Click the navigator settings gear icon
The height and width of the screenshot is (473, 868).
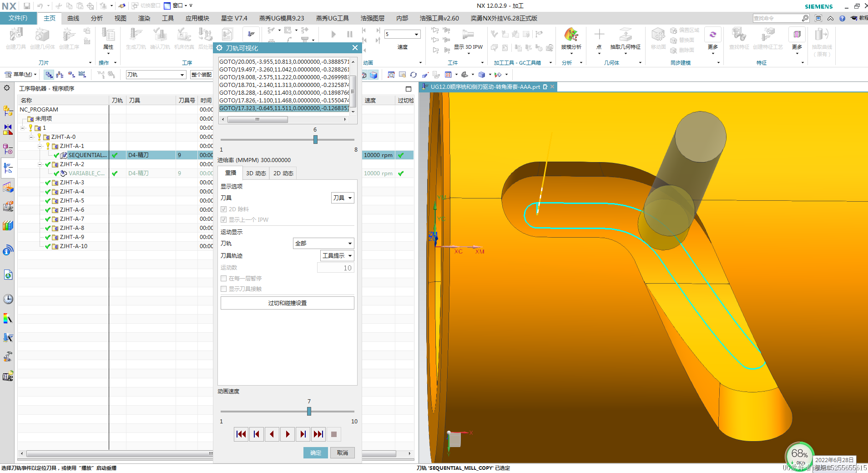7,88
